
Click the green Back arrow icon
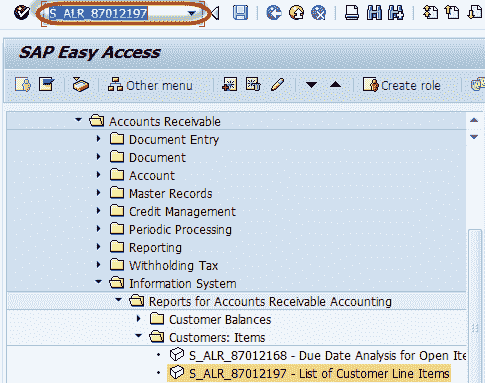click(x=274, y=13)
